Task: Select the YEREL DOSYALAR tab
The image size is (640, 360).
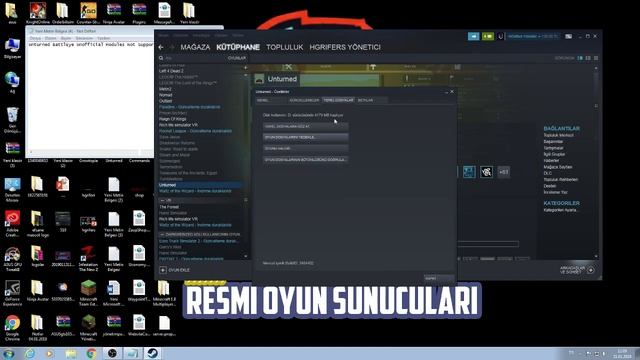Action: pyautogui.click(x=338, y=100)
